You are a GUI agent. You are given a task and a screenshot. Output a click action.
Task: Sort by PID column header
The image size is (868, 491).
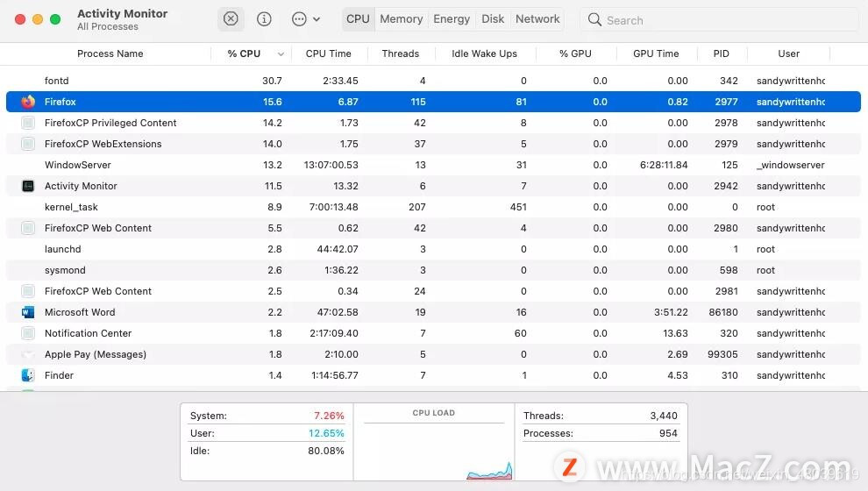722,53
